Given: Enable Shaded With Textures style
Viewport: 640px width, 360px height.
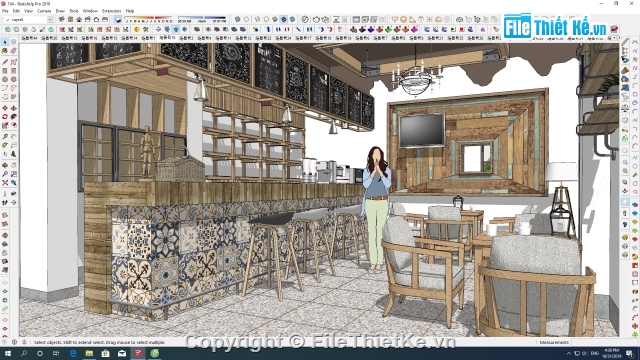Looking at the screenshot, I should [284, 19].
